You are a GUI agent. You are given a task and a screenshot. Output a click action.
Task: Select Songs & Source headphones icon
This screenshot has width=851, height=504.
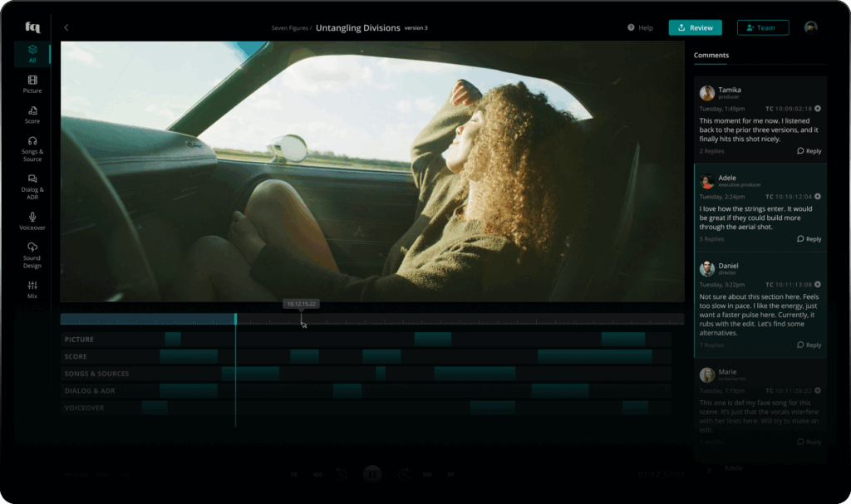(x=32, y=141)
